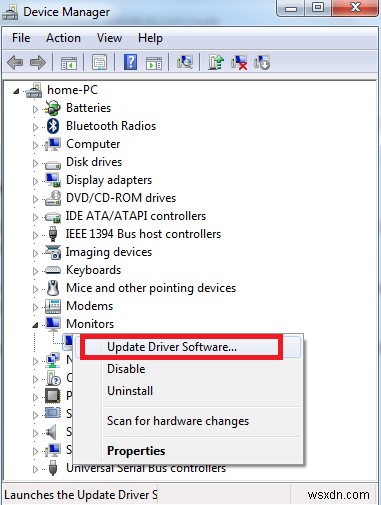Expand the Modems node arrow
The width and height of the screenshot is (381, 505).
(x=35, y=307)
